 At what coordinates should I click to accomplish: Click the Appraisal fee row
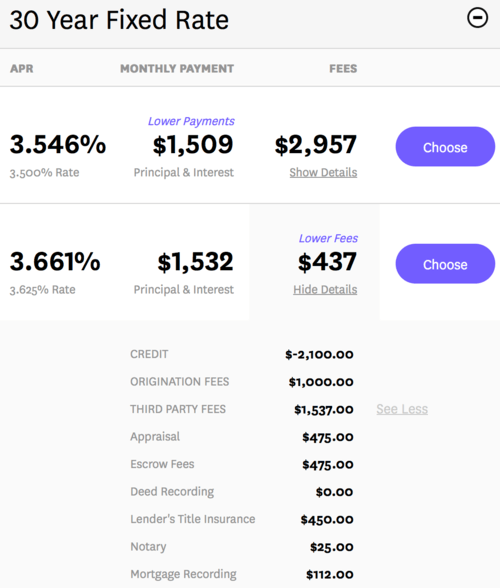click(x=242, y=437)
